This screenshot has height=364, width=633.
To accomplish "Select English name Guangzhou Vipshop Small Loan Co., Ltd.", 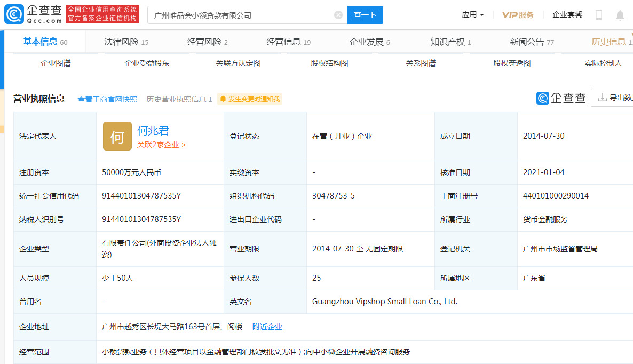I will point(385,302).
